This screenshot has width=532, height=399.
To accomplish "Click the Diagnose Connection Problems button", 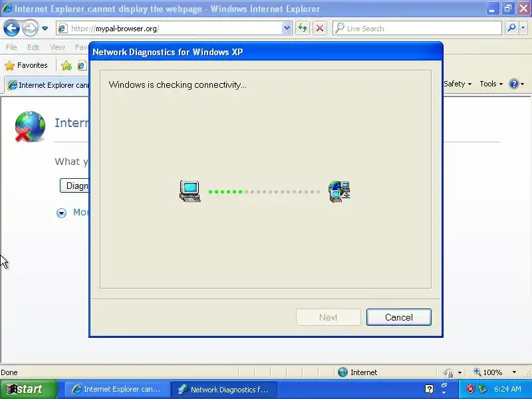I will click(x=74, y=186).
